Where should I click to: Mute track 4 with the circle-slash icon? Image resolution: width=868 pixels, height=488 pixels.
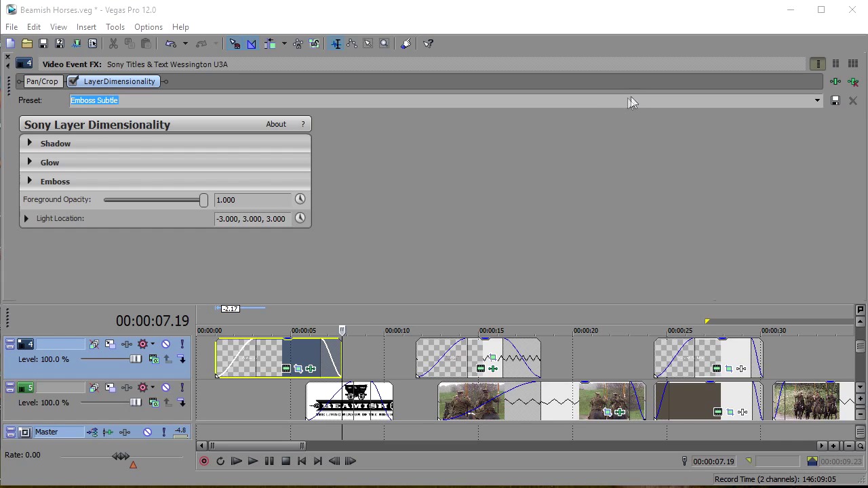pyautogui.click(x=165, y=344)
